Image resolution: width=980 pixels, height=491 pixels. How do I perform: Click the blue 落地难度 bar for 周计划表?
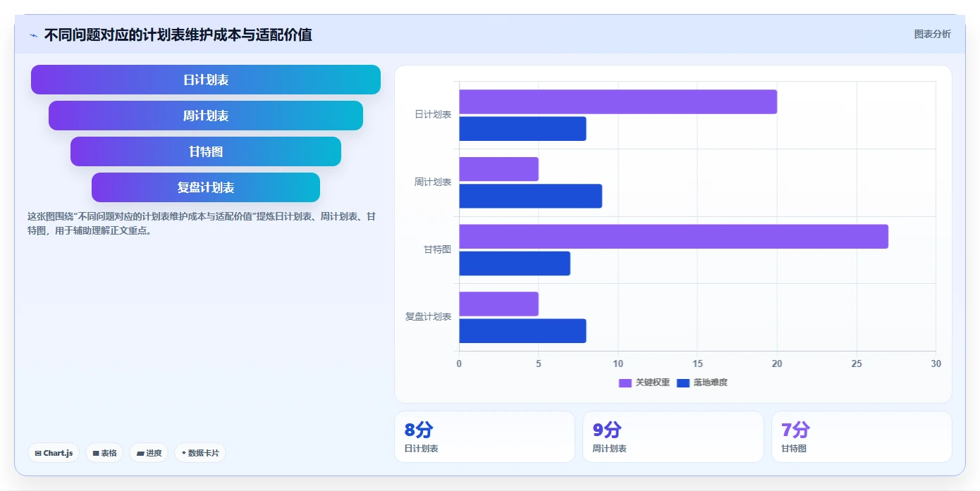(x=530, y=196)
